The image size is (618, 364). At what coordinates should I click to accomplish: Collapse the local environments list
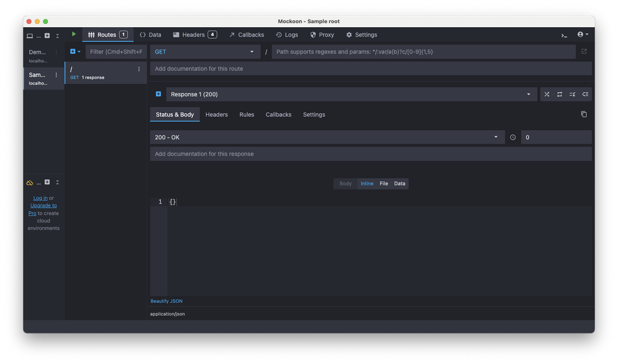(x=57, y=36)
